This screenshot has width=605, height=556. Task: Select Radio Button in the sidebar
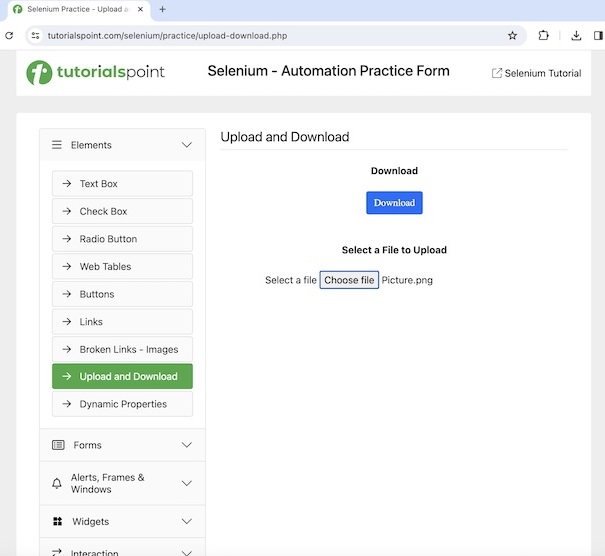pyautogui.click(x=122, y=239)
